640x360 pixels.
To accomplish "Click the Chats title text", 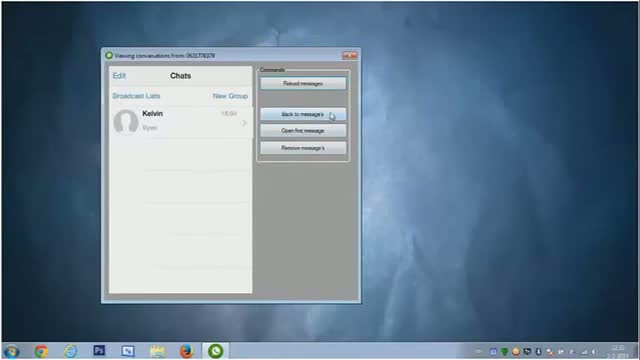I will [180, 76].
